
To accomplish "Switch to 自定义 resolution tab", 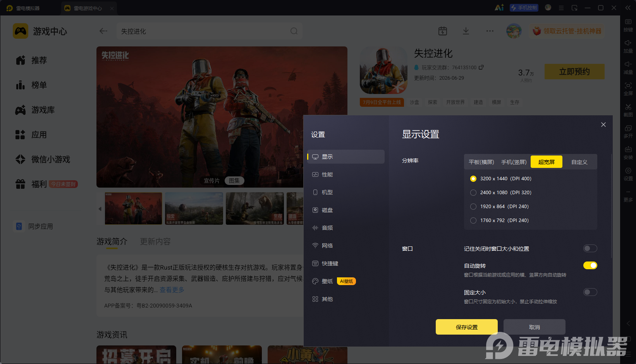I will pyautogui.click(x=579, y=162).
